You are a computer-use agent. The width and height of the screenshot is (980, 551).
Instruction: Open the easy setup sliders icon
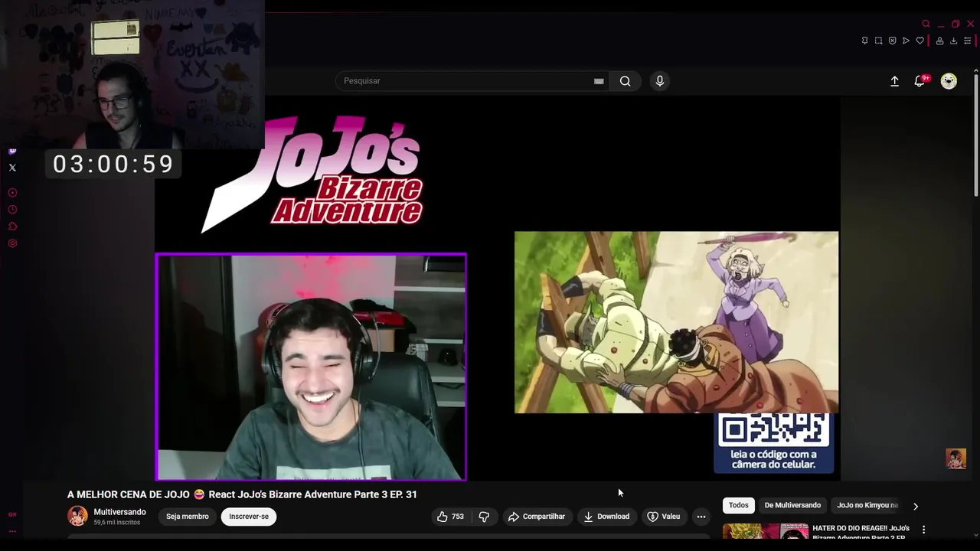click(968, 41)
